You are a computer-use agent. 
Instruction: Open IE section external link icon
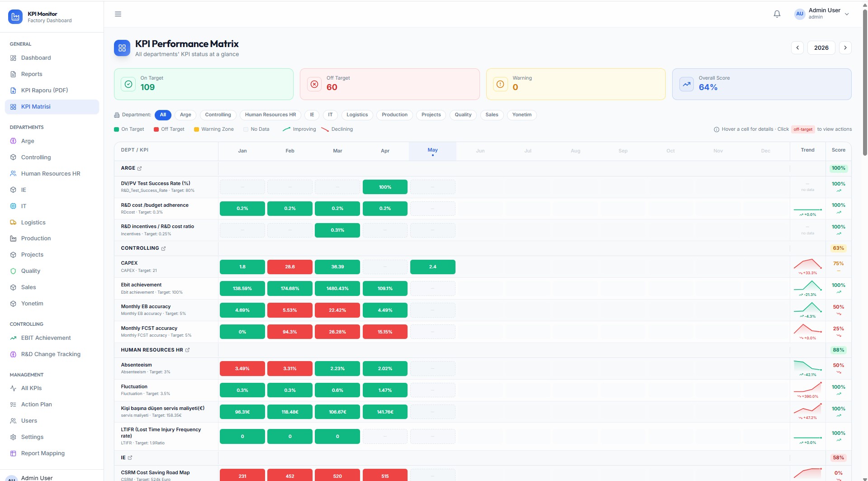click(130, 458)
